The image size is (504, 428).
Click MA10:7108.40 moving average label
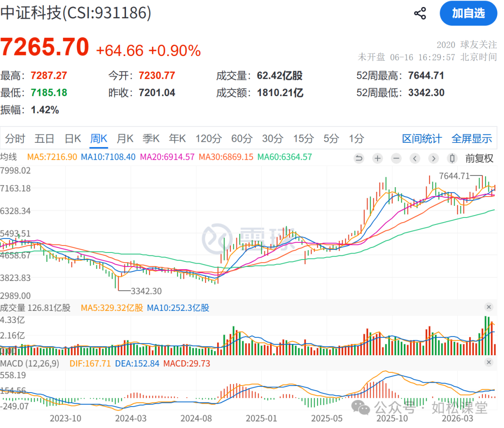click(x=108, y=157)
